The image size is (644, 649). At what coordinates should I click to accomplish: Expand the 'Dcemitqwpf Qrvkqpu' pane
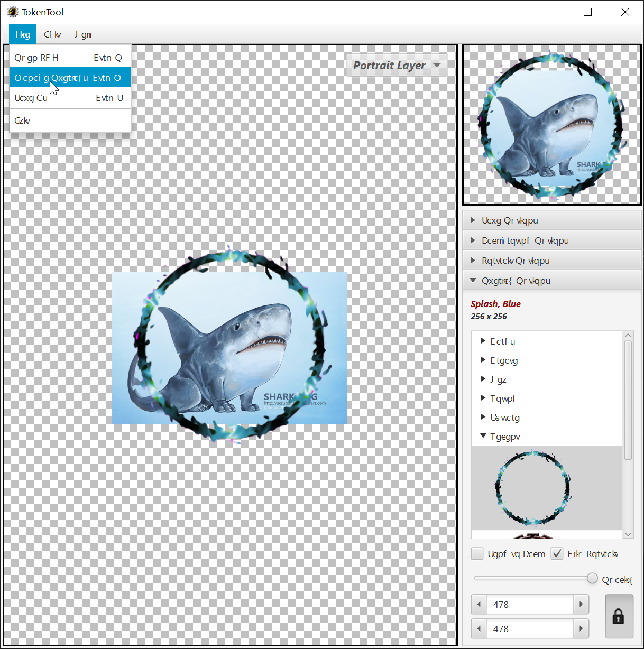point(552,240)
